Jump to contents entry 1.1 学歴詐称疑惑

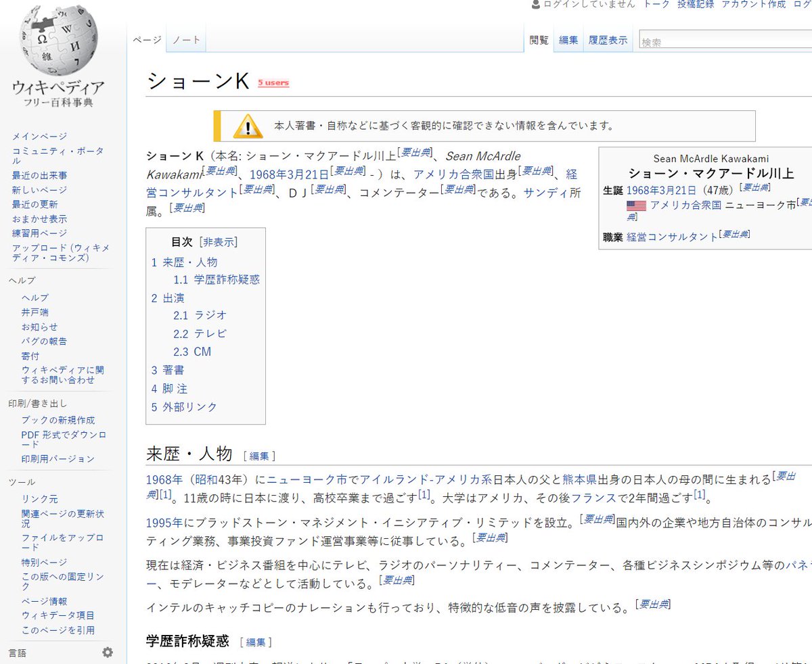pos(217,279)
